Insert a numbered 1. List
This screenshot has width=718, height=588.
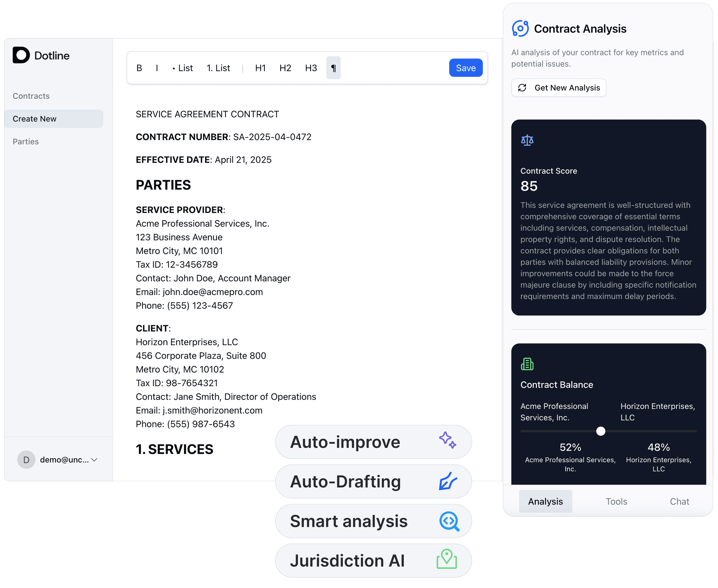(x=219, y=68)
